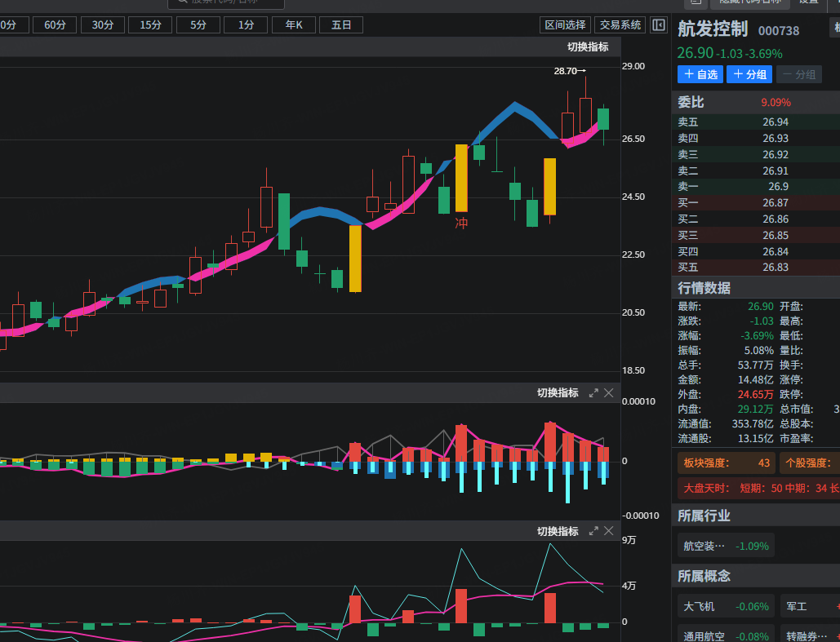Viewport: 840px width, 642px height.
Task: Open the 交易系统 trading system
Action: tap(620, 25)
